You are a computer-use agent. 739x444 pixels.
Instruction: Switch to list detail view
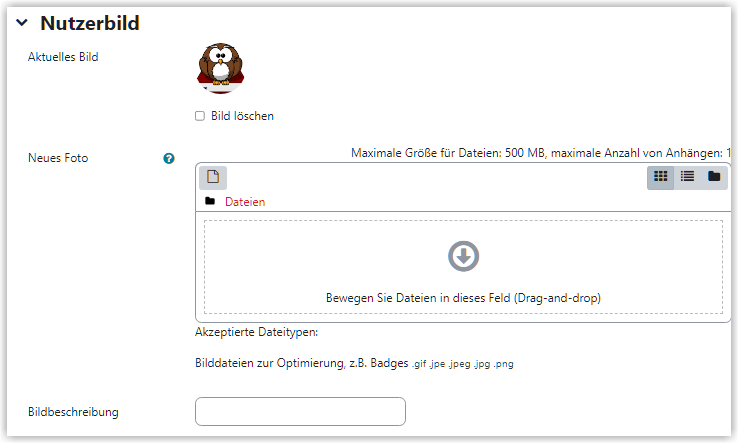(x=687, y=177)
